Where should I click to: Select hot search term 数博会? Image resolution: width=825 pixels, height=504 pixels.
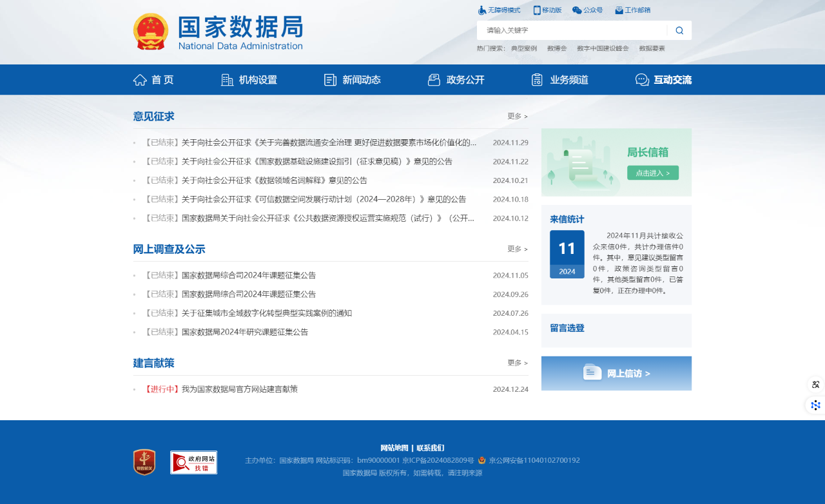coord(557,48)
